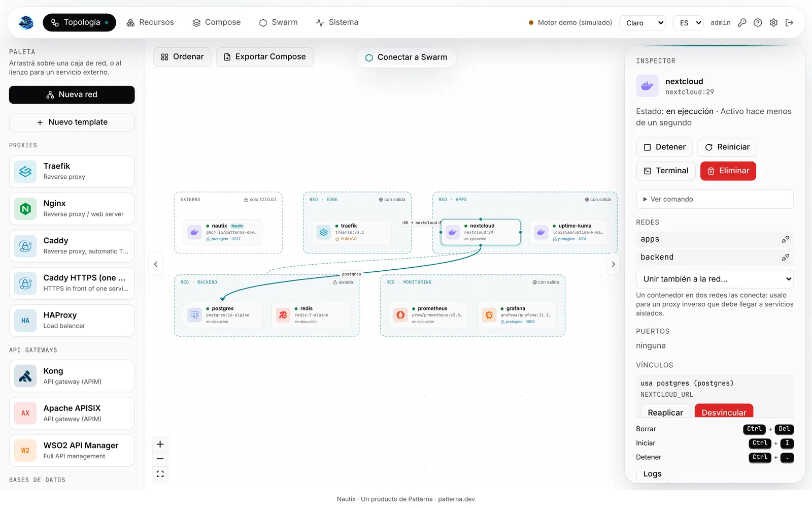
Task: Switch to the Compose tab
Action: [x=217, y=22]
